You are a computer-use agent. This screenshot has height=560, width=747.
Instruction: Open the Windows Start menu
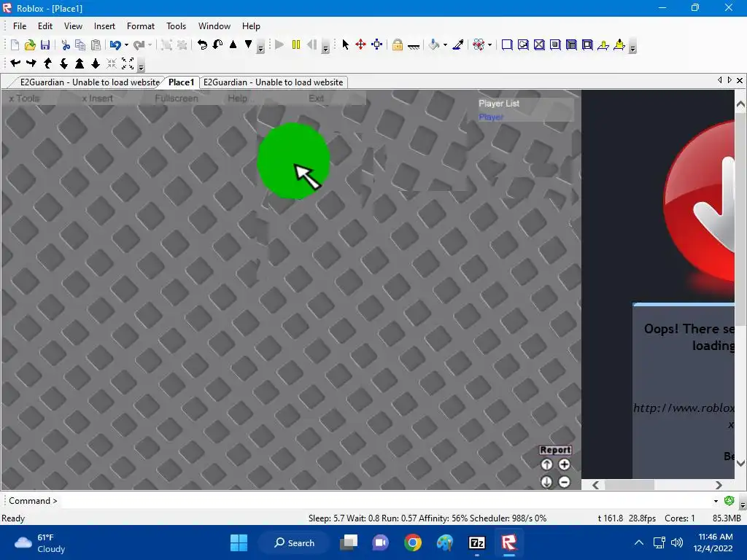(x=239, y=542)
